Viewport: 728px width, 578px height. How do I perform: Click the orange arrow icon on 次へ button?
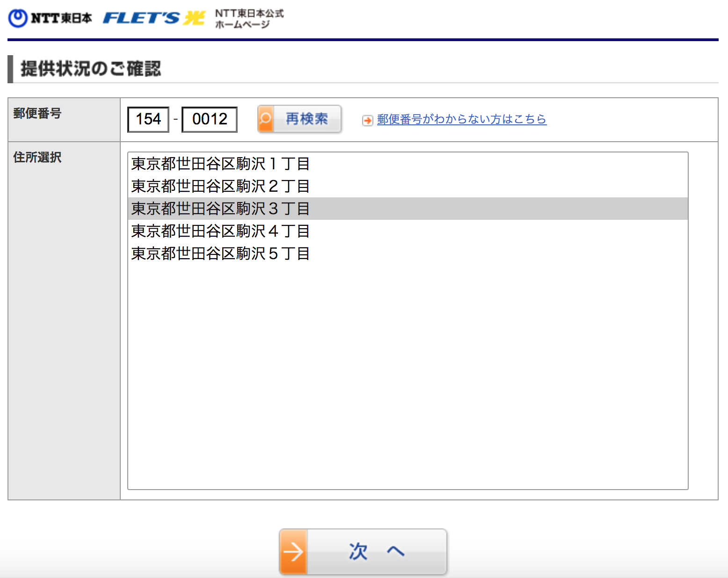pyautogui.click(x=293, y=552)
